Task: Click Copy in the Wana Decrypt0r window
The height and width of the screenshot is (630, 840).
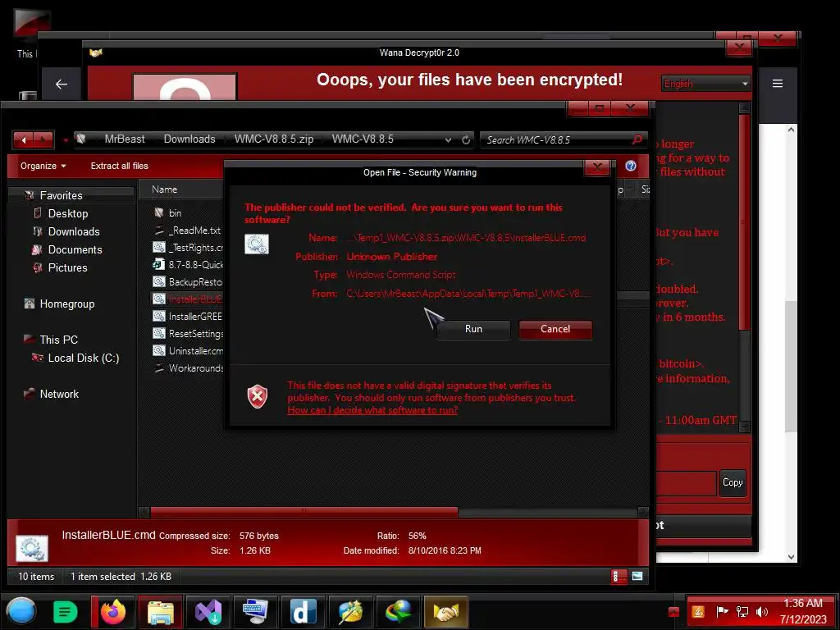Action: (733, 482)
